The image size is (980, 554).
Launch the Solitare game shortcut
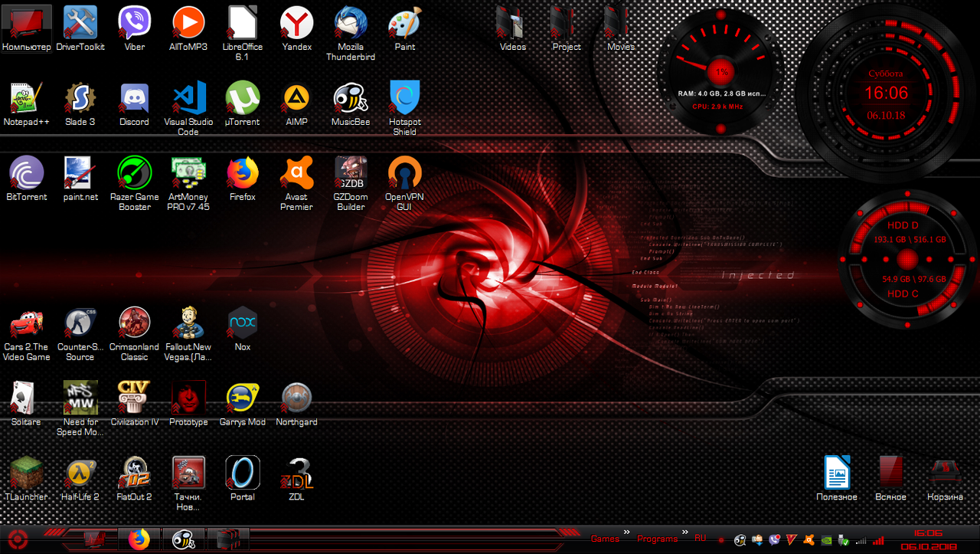tap(27, 405)
